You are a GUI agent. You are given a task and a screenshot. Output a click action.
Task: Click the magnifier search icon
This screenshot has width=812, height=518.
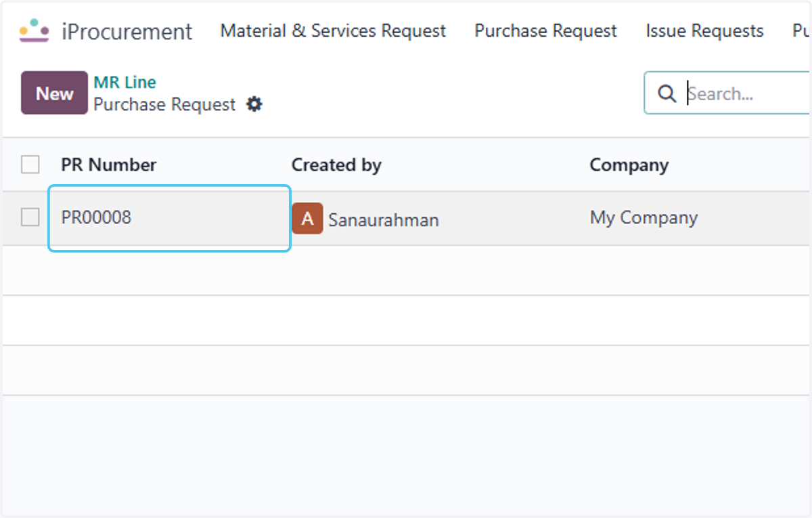coord(667,93)
